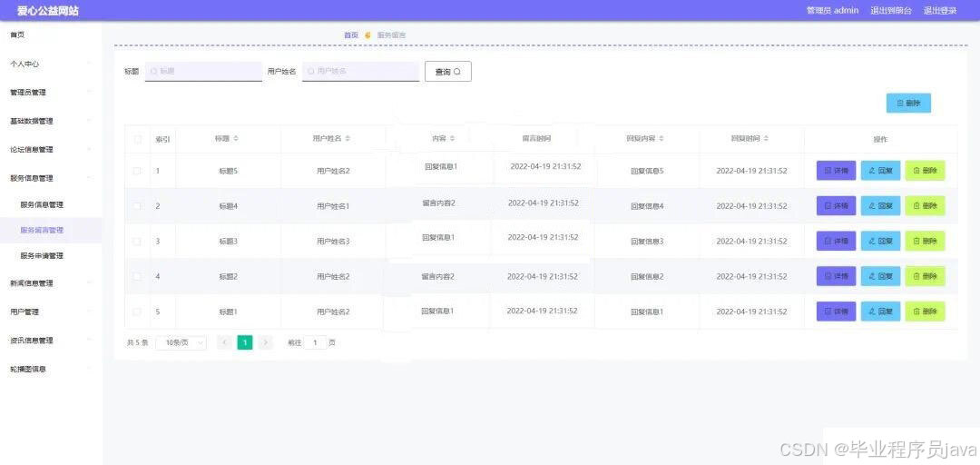980x465 pixels.
Task: Click cell 回复信息3 in 回复内容 column
Action: pyautogui.click(x=647, y=241)
